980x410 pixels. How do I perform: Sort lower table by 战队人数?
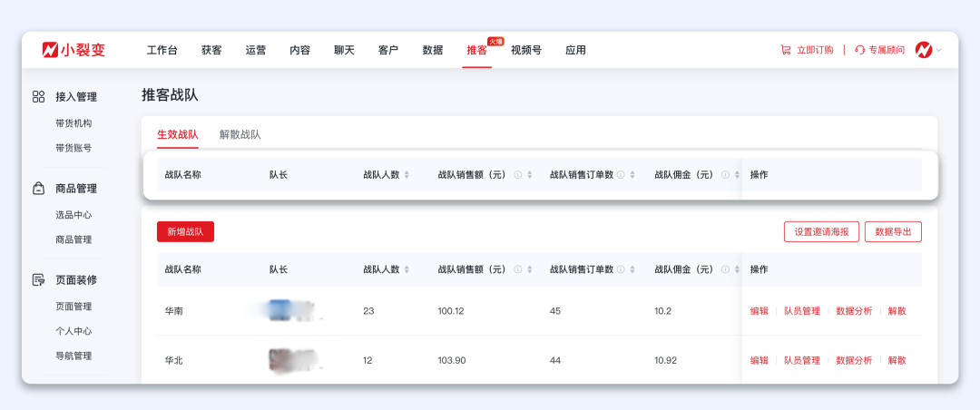(x=407, y=269)
